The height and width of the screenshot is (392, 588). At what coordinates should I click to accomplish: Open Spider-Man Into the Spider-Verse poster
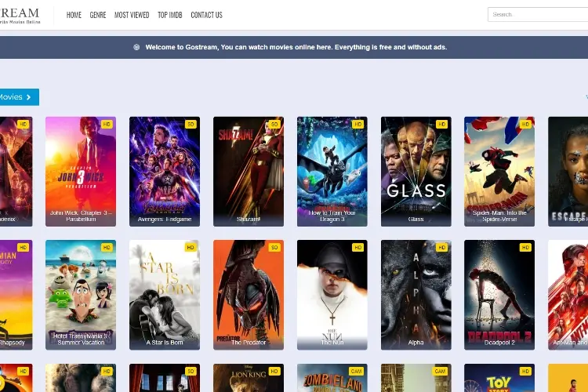pyautogui.click(x=499, y=172)
